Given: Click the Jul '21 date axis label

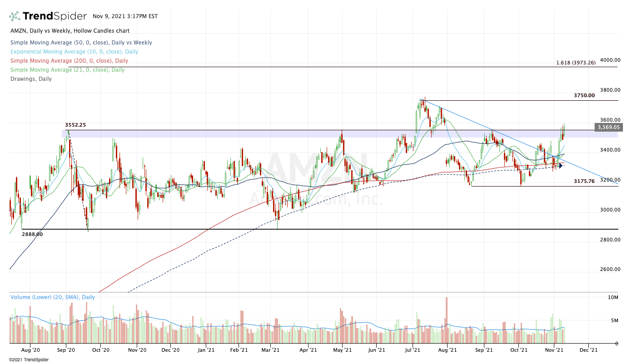Looking at the screenshot, I should pyautogui.click(x=412, y=350).
